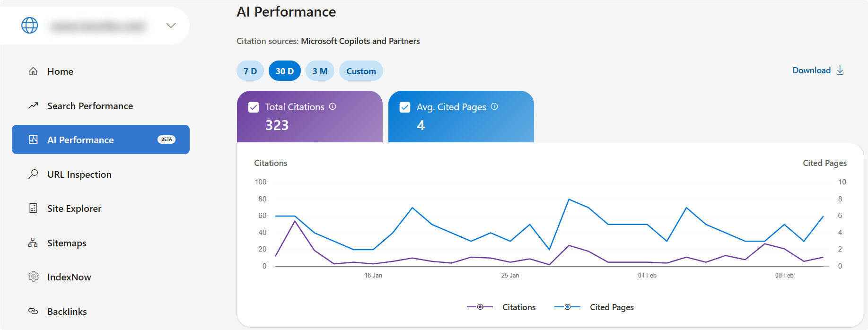Uncheck the Avg. Cited Pages checkbox
The height and width of the screenshot is (330, 868).
click(405, 107)
